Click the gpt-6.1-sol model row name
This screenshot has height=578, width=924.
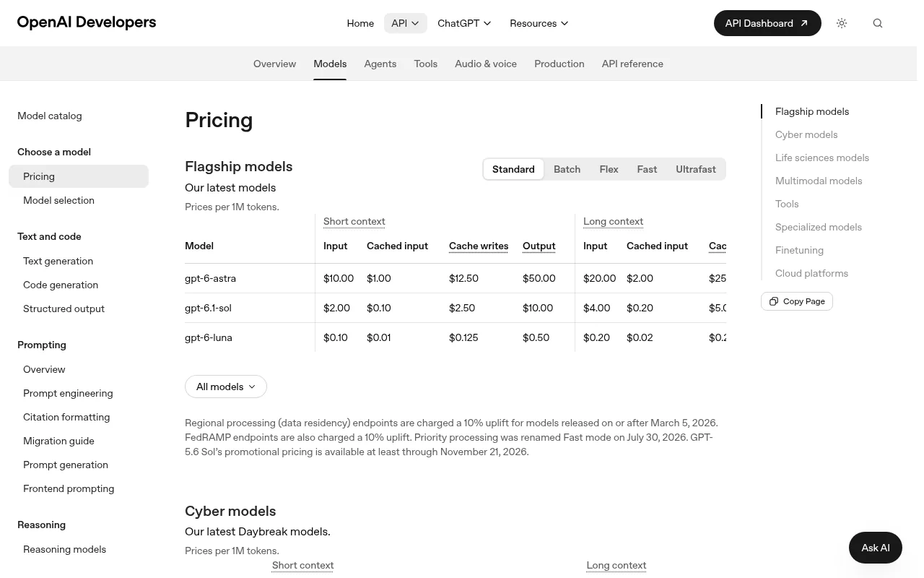coord(208,308)
